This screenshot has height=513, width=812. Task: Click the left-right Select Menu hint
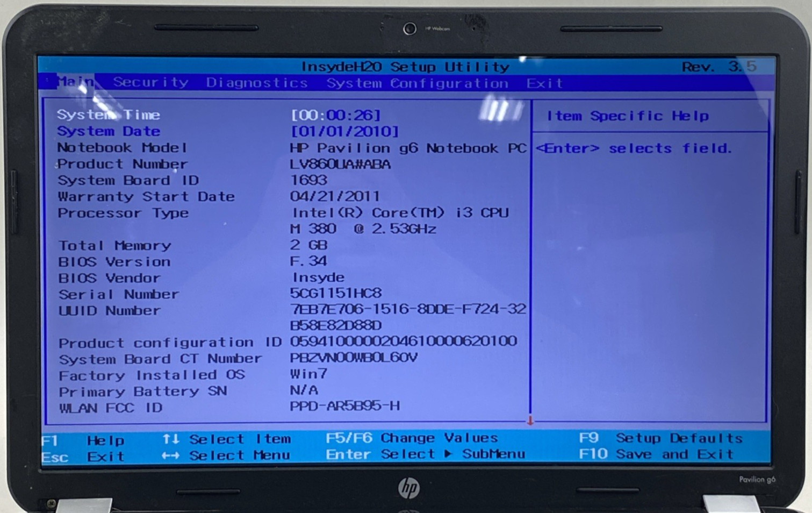(x=226, y=455)
